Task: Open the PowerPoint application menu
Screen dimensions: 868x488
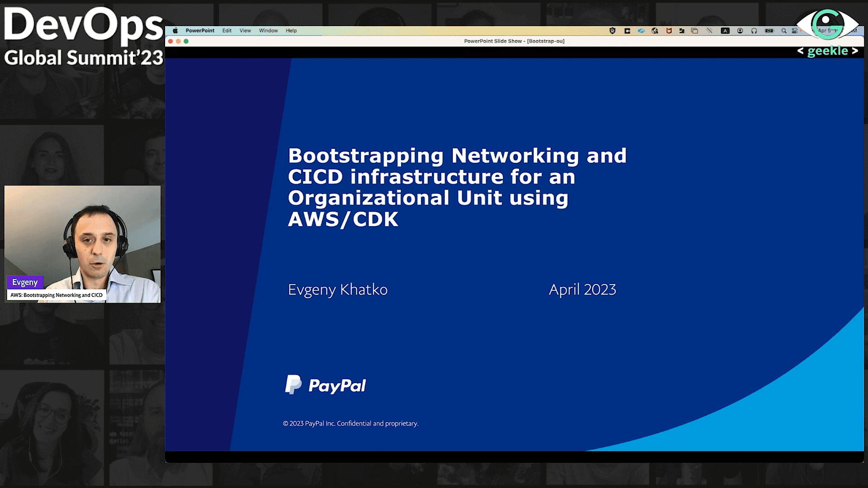Action: 200,31
